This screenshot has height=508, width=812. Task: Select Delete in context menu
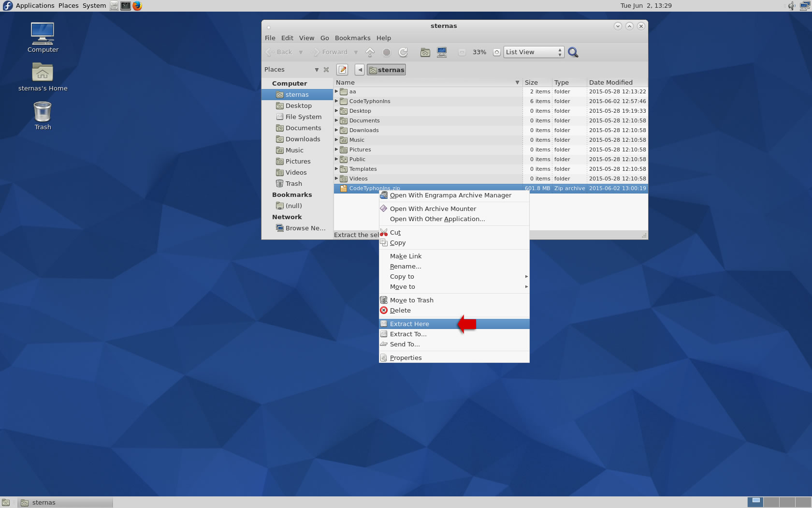[454, 311]
